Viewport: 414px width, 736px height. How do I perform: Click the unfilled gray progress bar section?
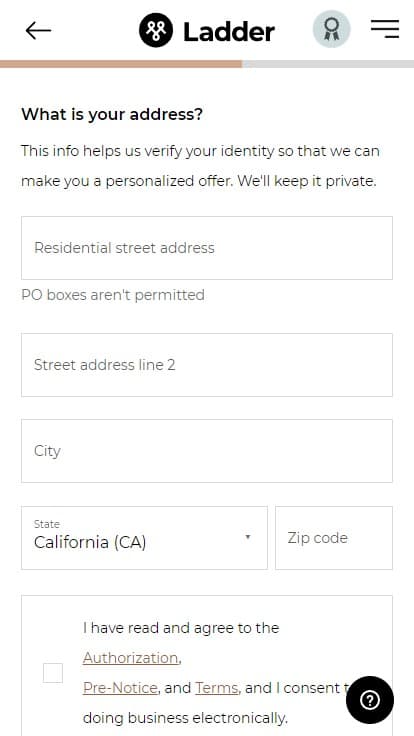point(328,64)
